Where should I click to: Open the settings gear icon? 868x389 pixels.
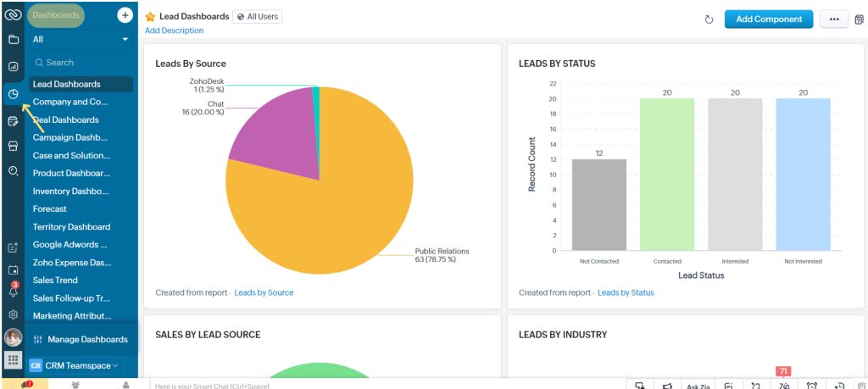(14, 314)
